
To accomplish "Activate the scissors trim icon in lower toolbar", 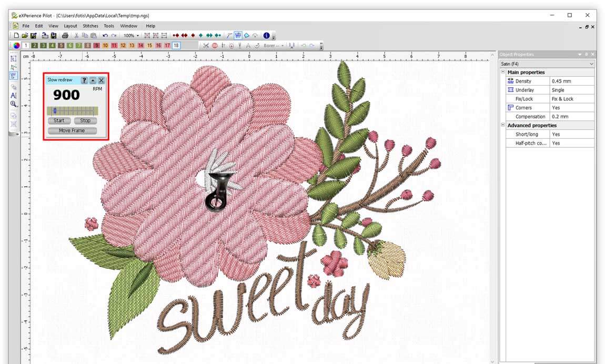I will point(207,45).
